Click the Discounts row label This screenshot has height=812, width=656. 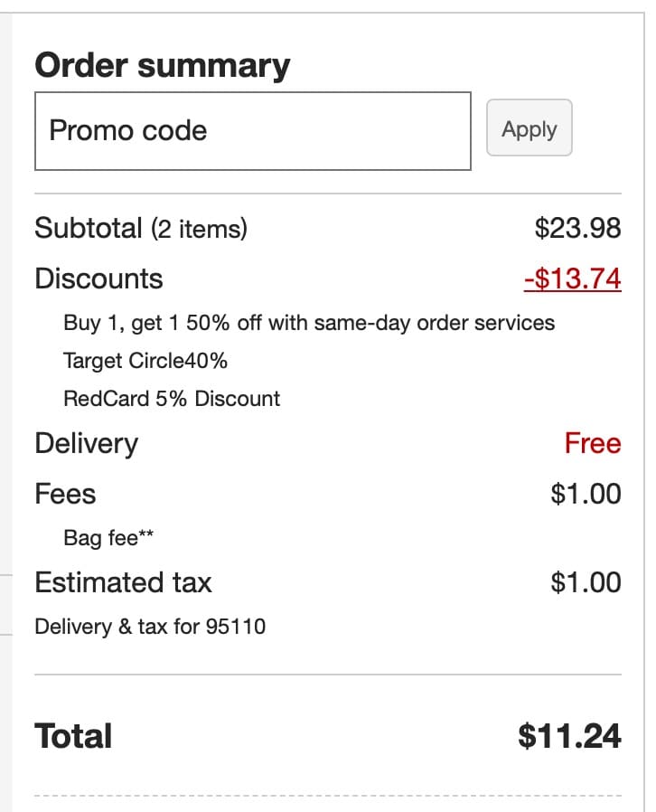(x=98, y=279)
